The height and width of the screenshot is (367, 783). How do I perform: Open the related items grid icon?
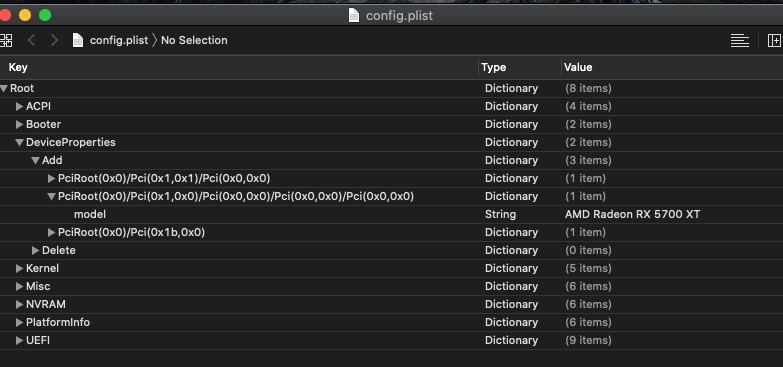coord(6,40)
